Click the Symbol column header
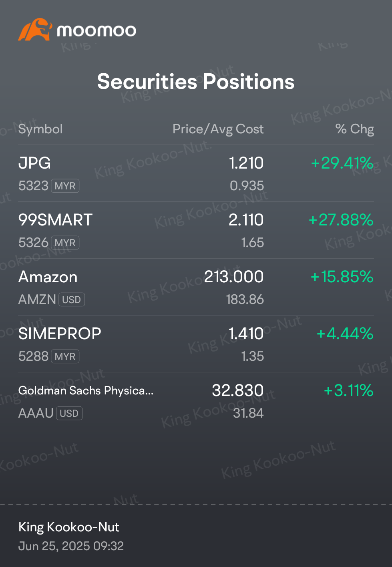 coord(40,129)
